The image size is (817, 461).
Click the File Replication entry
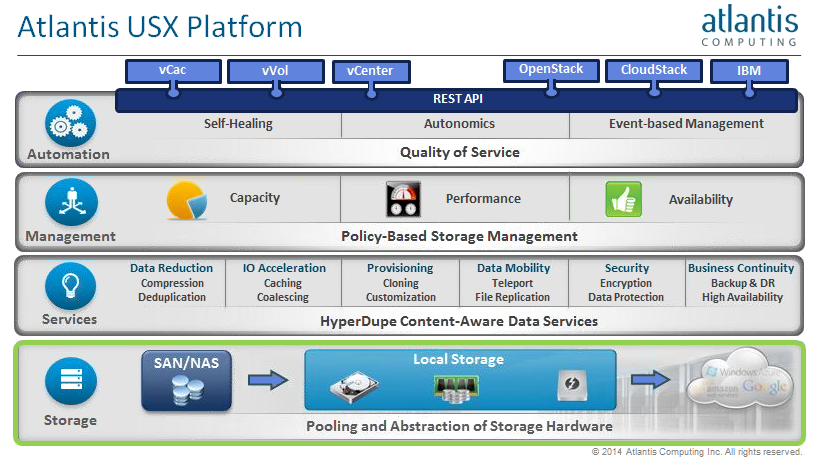tap(512, 297)
